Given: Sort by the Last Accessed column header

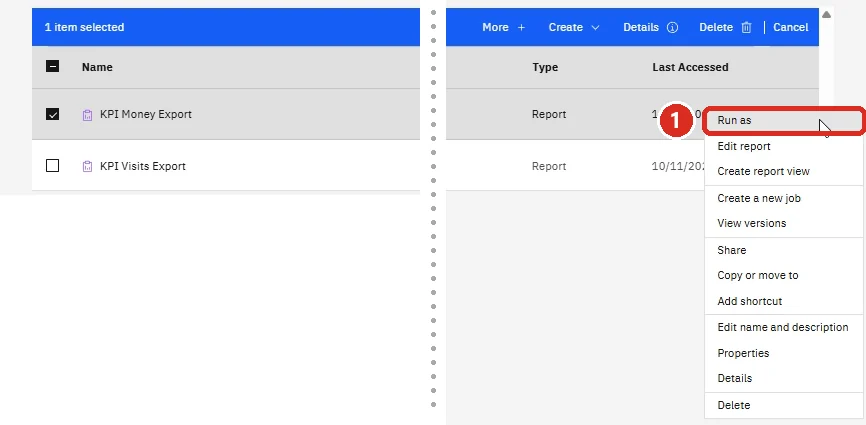Looking at the screenshot, I should tap(690, 67).
